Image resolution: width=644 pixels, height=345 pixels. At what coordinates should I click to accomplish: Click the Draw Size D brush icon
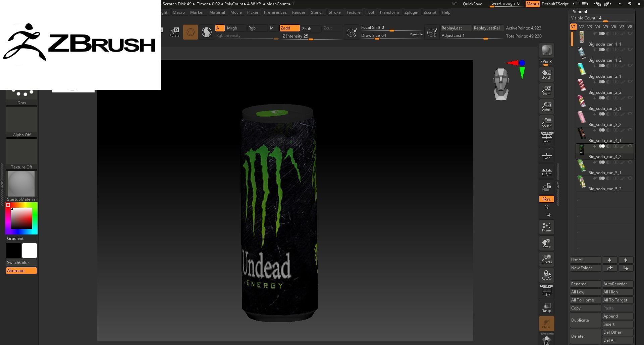(432, 32)
